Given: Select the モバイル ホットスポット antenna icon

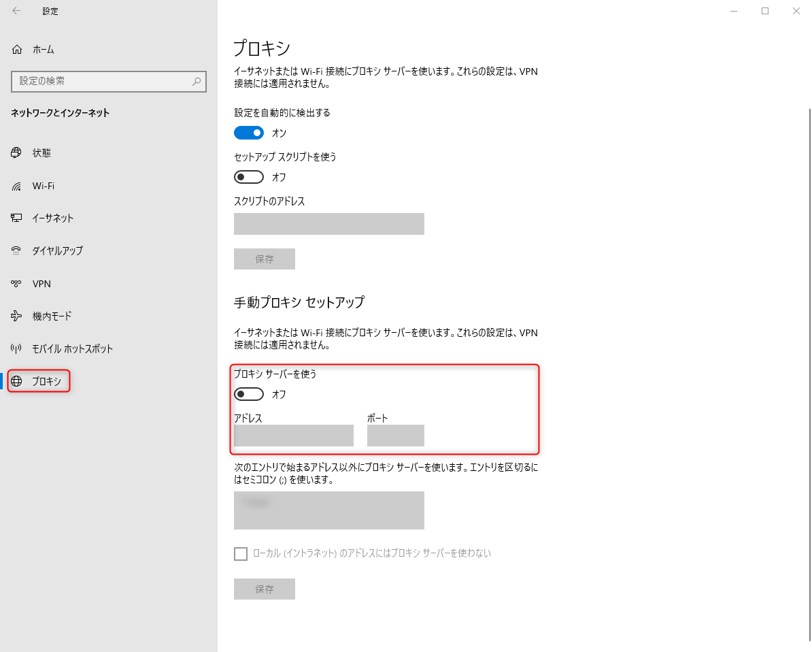Looking at the screenshot, I should pos(16,349).
